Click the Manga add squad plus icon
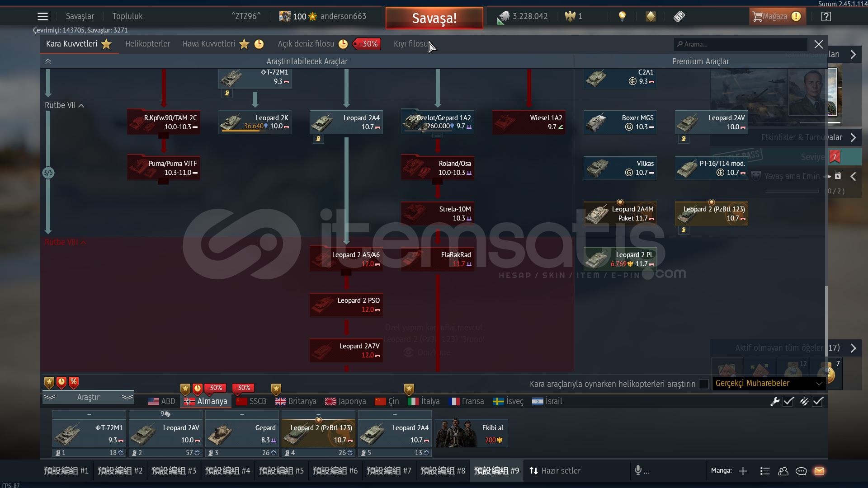Screen dimensions: 868x488 coord(743,471)
